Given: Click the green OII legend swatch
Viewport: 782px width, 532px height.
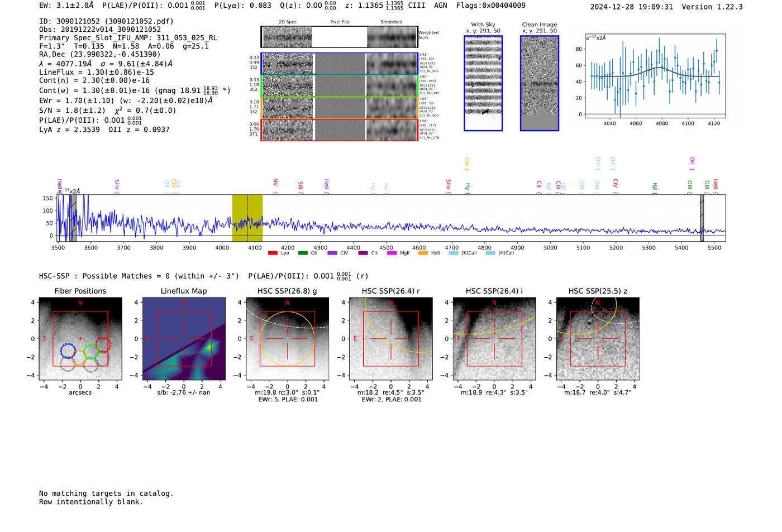Looking at the screenshot, I should [303, 253].
